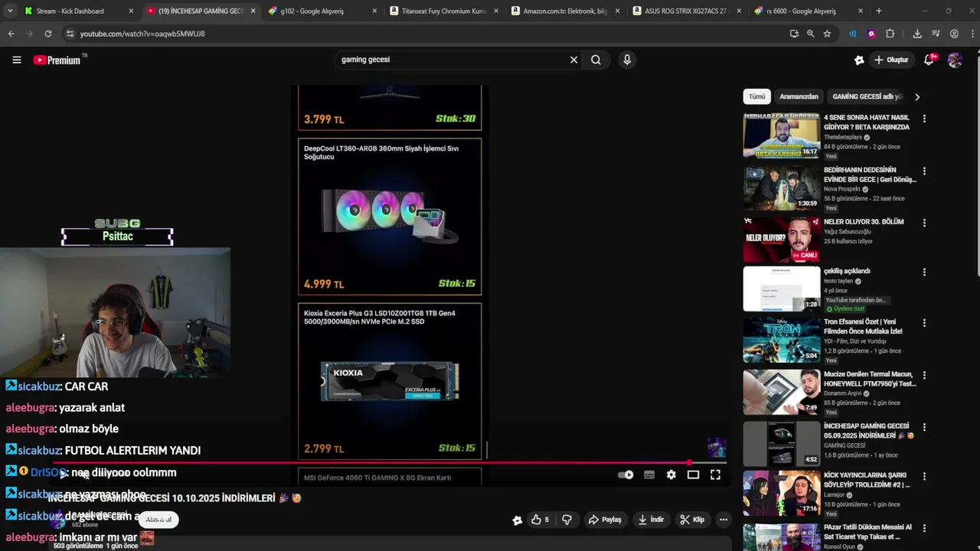Open more actions under the video
The width and height of the screenshot is (980, 551).
tap(723, 520)
